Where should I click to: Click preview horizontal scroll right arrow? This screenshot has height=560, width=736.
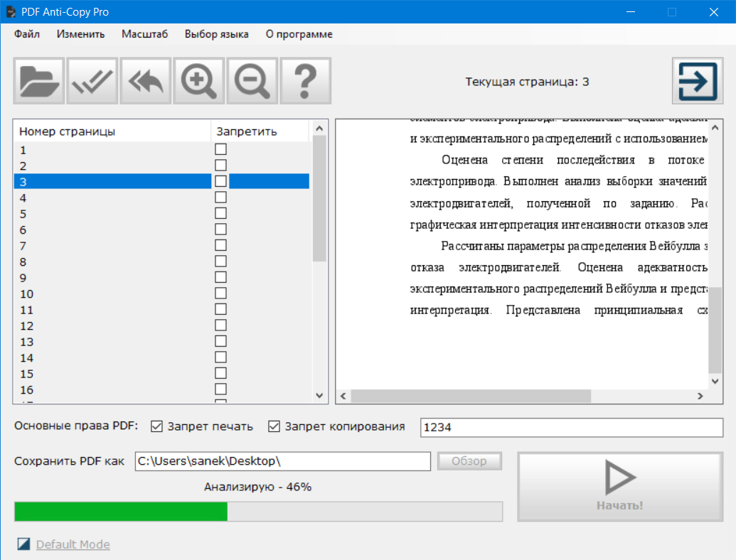pos(699,396)
